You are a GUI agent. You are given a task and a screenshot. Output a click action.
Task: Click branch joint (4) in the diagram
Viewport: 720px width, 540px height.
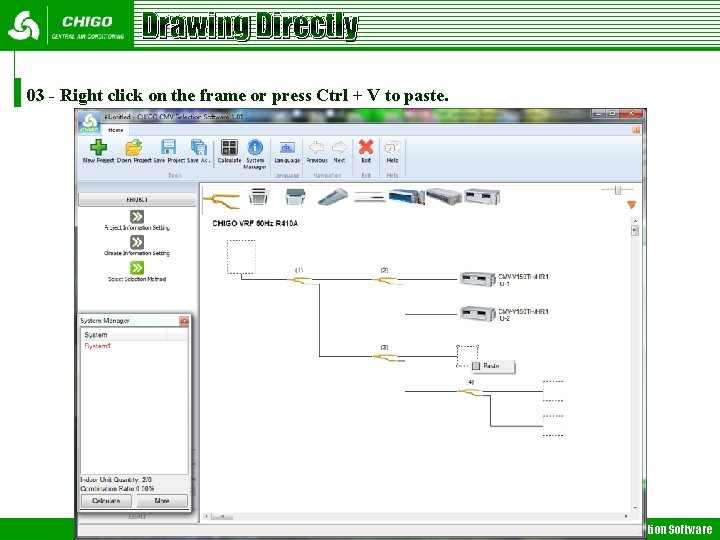pyautogui.click(x=470, y=392)
